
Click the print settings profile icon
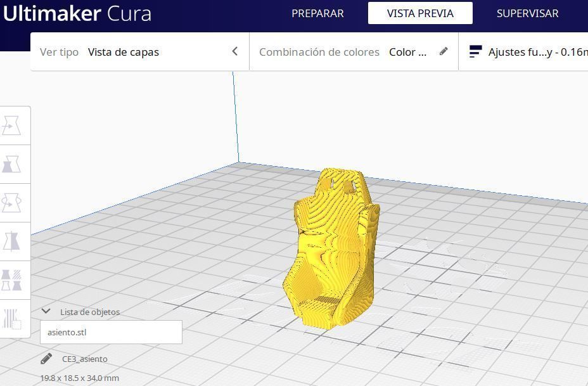point(475,51)
